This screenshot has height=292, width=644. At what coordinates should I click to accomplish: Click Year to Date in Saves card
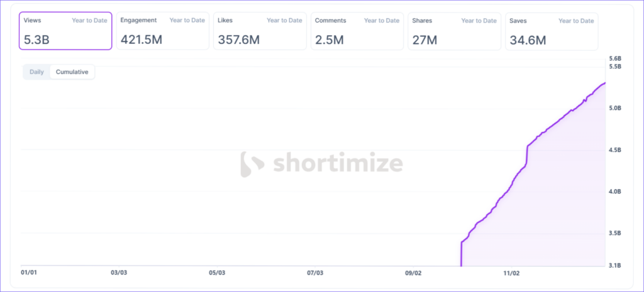click(576, 21)
